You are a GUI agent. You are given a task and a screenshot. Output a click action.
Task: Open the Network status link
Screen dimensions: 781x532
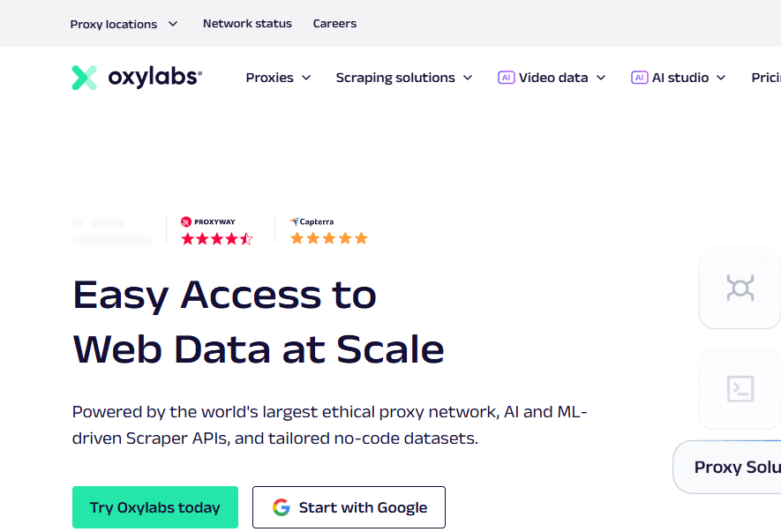coord(247,24)
